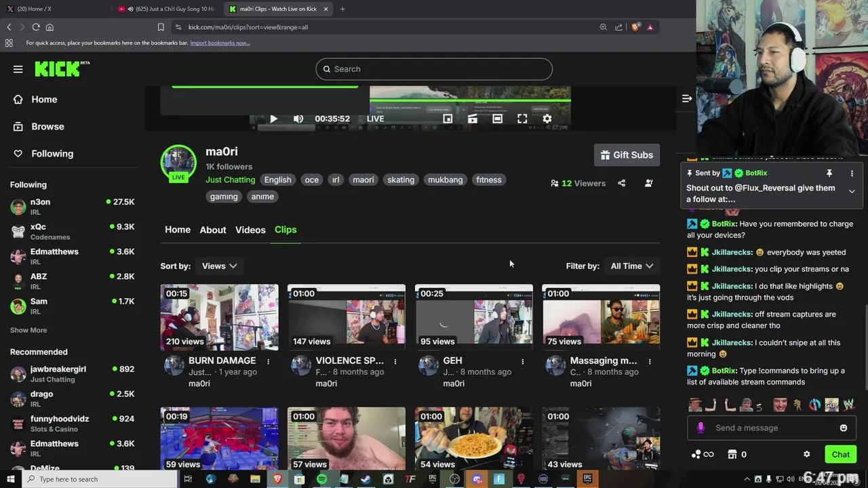Open jawbreakergirl recommended channel
This screenshot has width=868, height=488.
[72, 374]
